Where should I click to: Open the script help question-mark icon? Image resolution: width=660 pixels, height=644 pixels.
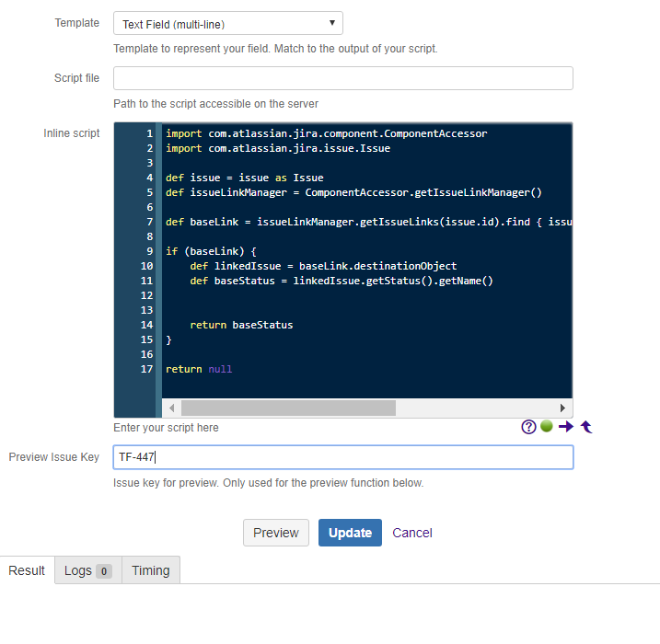528,427
